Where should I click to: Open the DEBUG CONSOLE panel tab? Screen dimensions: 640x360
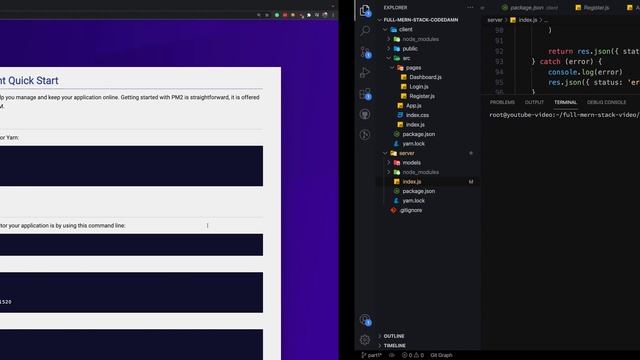point(606,102)
